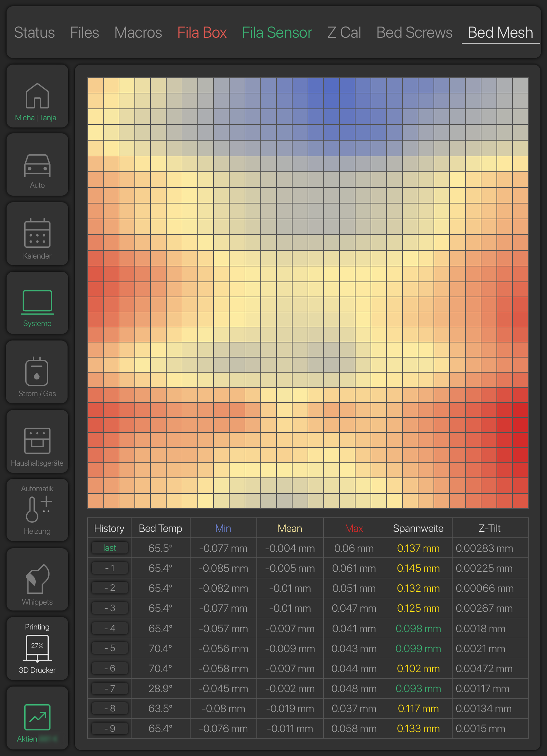Click the -0.019 mm mean value

pos(290,708)
